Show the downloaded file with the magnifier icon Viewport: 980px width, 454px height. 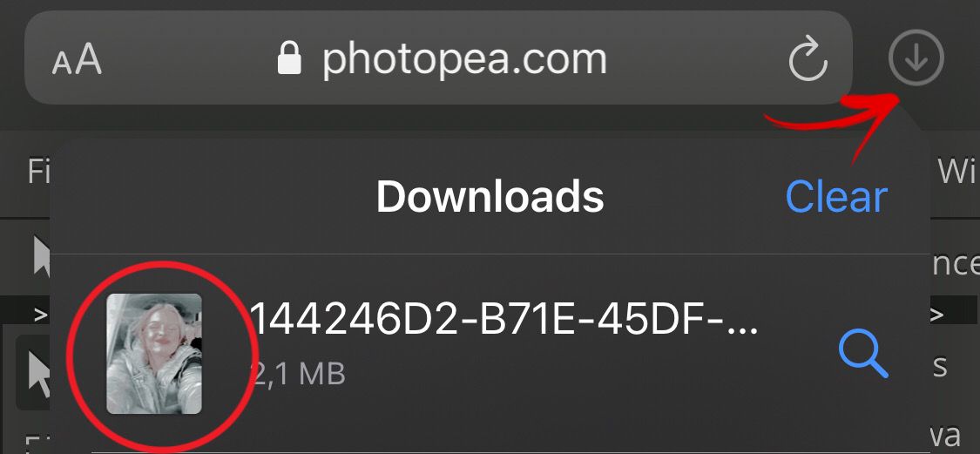[863, 355]
